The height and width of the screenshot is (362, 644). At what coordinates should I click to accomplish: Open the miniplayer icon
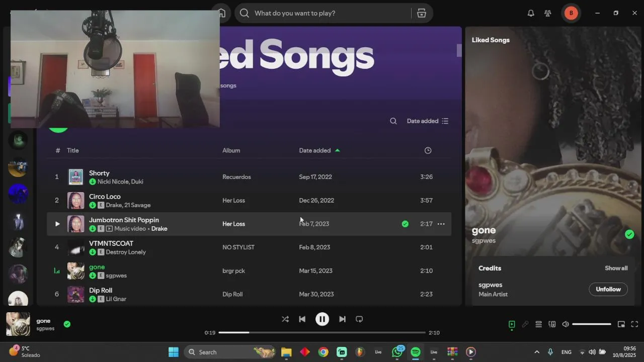point(621,324)
